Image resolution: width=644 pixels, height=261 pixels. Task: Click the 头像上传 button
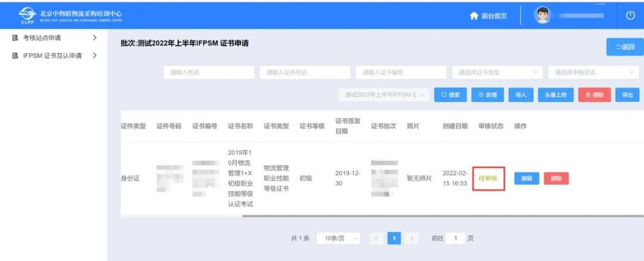(x=556, y=95)
